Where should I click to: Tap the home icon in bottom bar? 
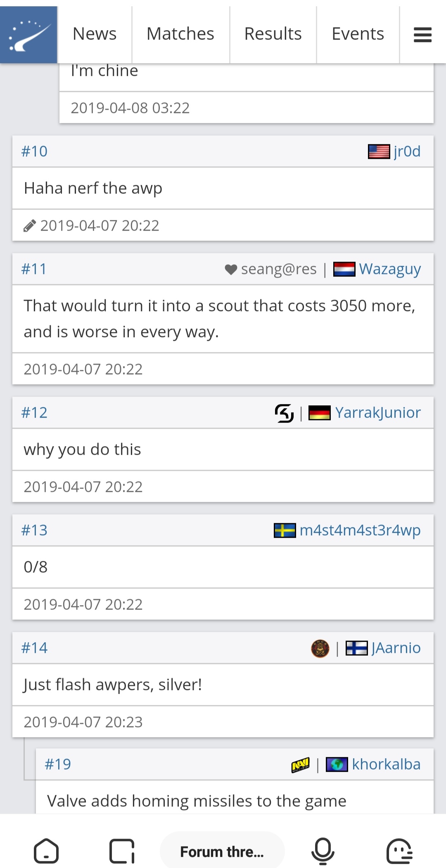coord(46,851)
